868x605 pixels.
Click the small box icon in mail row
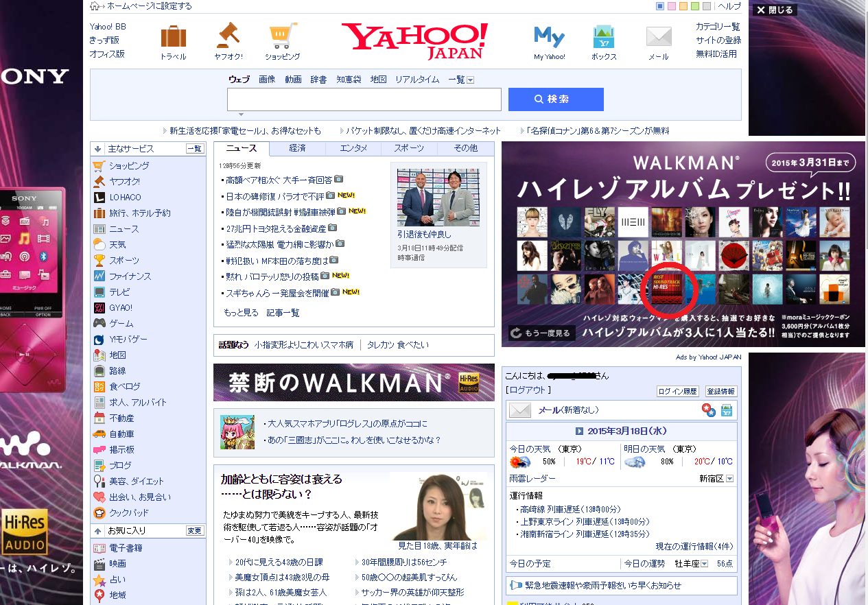[x=727, y=410]
